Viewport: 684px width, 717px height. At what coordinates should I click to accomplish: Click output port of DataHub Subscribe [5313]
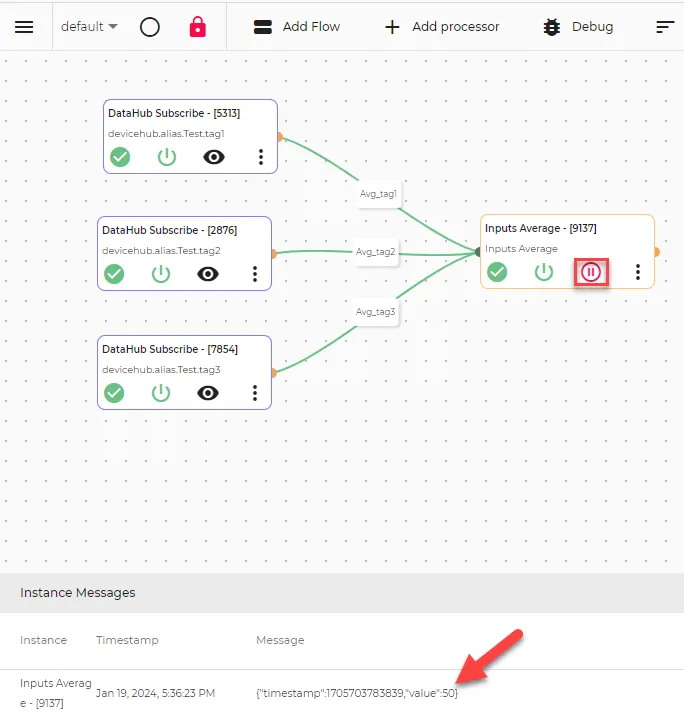280,137
